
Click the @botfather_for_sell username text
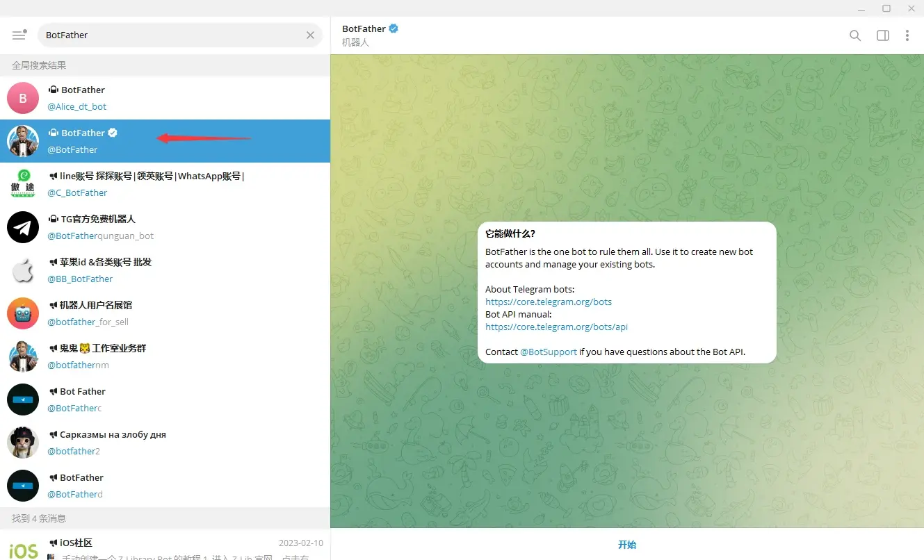88,322
